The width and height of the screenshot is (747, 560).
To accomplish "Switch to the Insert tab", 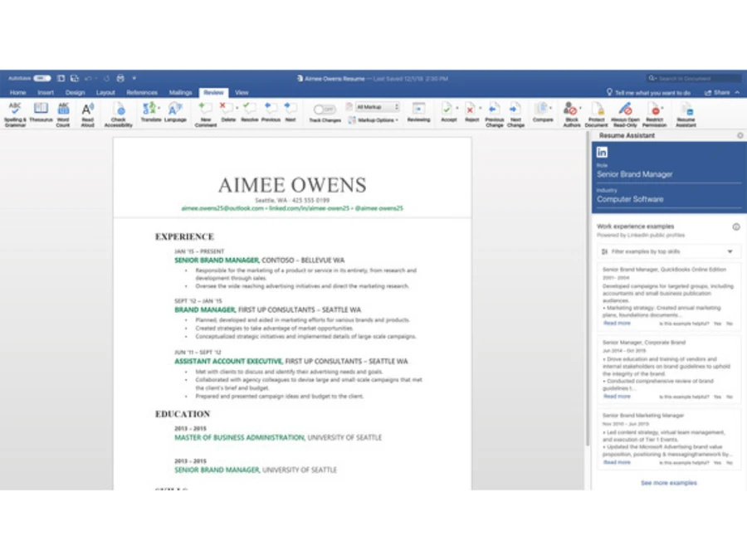I will coord(46,92).
